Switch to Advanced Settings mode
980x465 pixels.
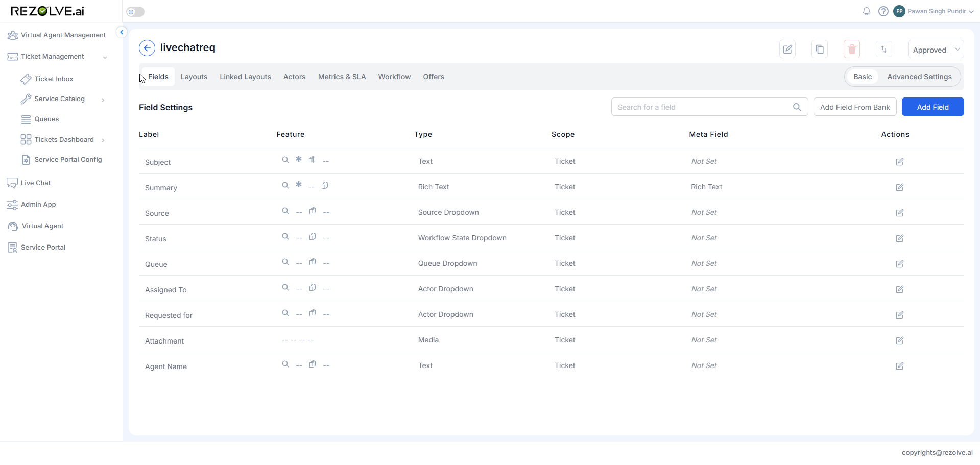(x=919, y=77)
